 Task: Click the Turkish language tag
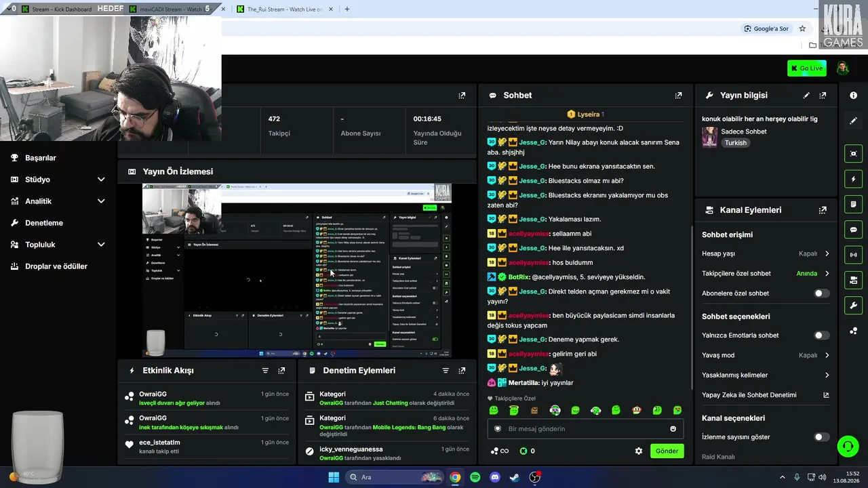[x=735, y=143]
